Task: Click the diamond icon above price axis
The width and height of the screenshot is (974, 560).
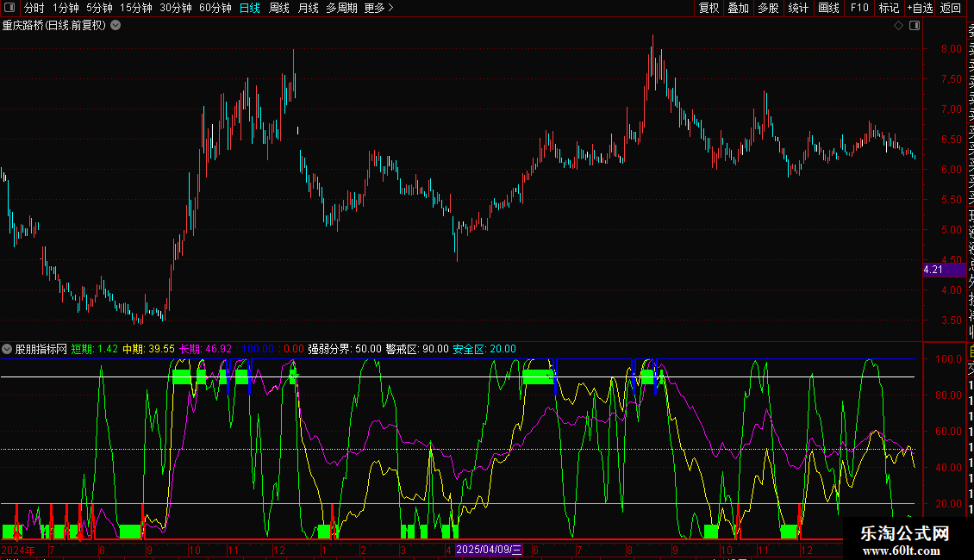Action: pos(898,26)
